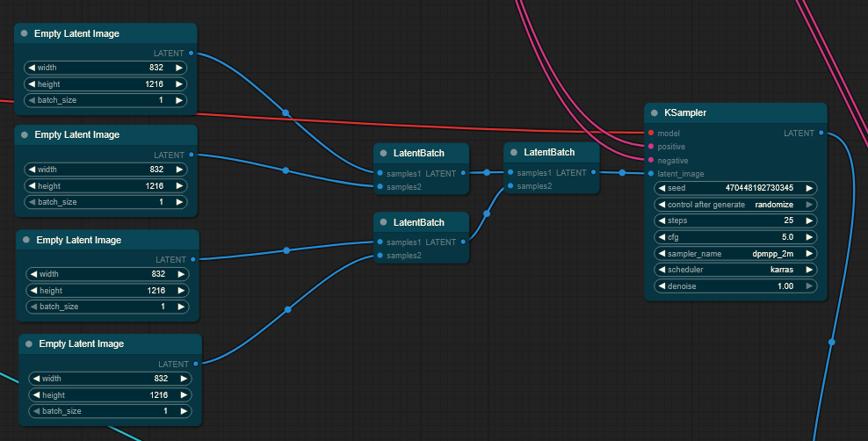Click the denoise value 1.00
The width and height of the screenshot is (868, 441).
(x=785, y=286)
